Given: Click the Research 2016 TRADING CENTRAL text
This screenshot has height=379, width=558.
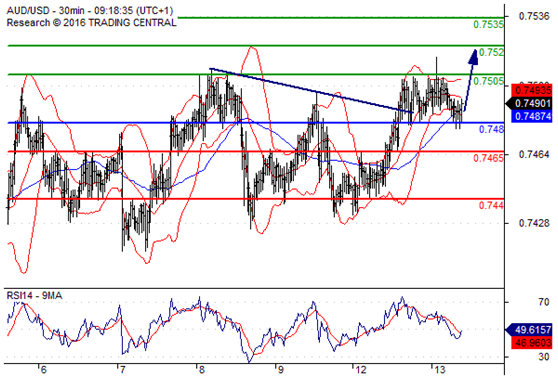Looking at the screenshot, I should 91,23.
